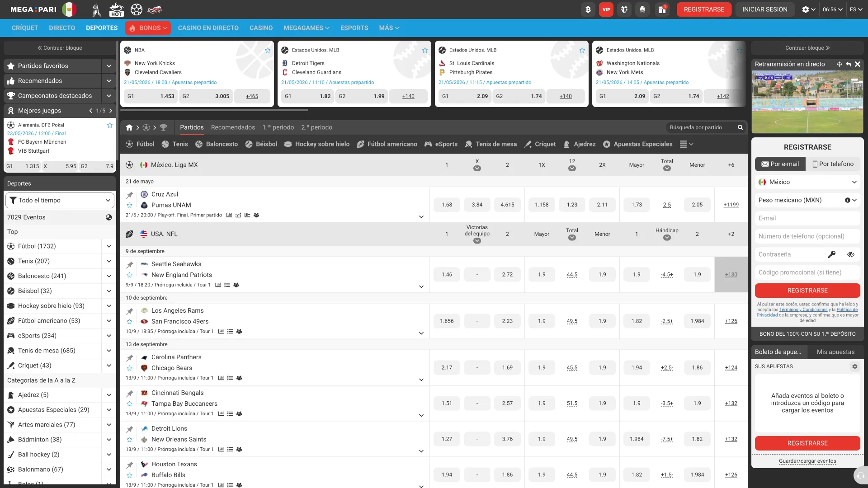Click the return arrow icon in broadcast header
Viewport: 868px width, 488px height.
849,64
